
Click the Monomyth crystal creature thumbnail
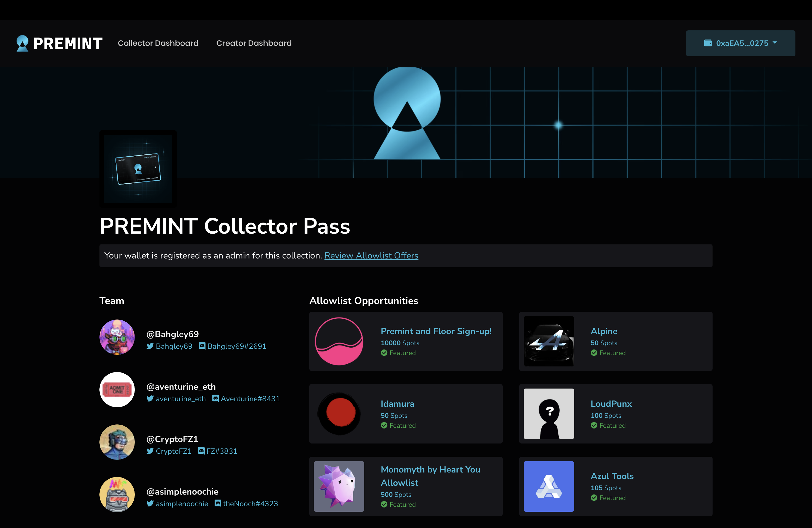click(x=339, y=486)
